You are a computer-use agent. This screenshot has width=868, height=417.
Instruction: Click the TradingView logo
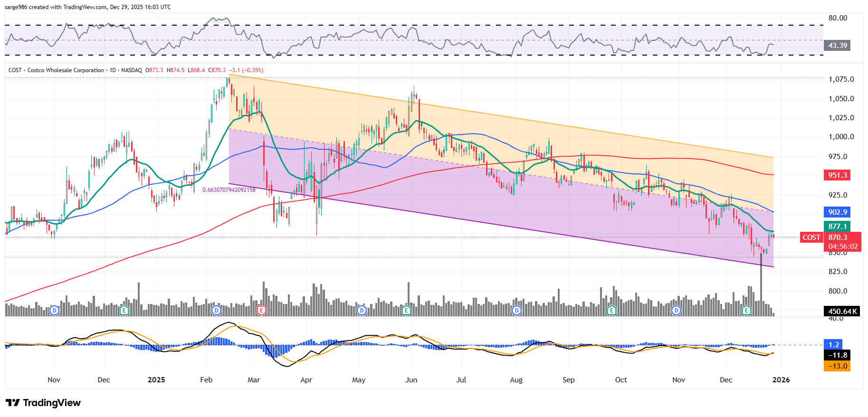[x=44, y=403]
